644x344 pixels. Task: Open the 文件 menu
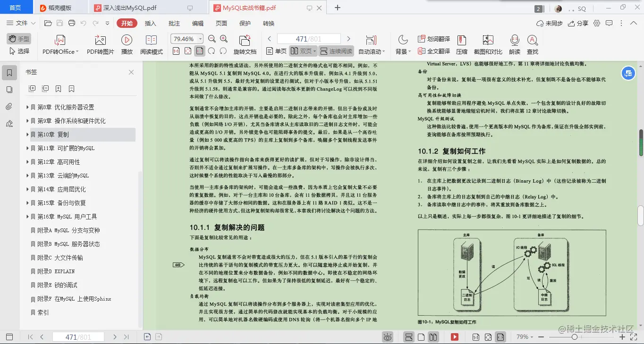[x=21, y=23]
